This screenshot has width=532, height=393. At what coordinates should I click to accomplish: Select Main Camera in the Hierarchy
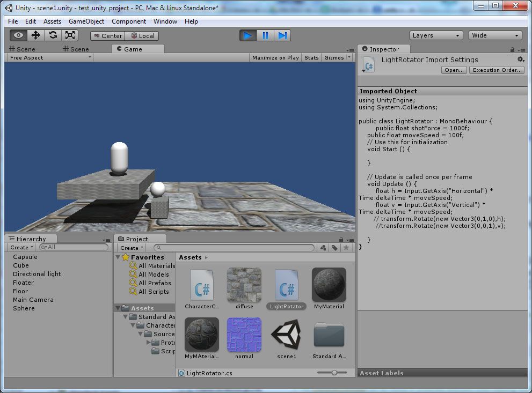pyautogui.click(x=33, y=300)
